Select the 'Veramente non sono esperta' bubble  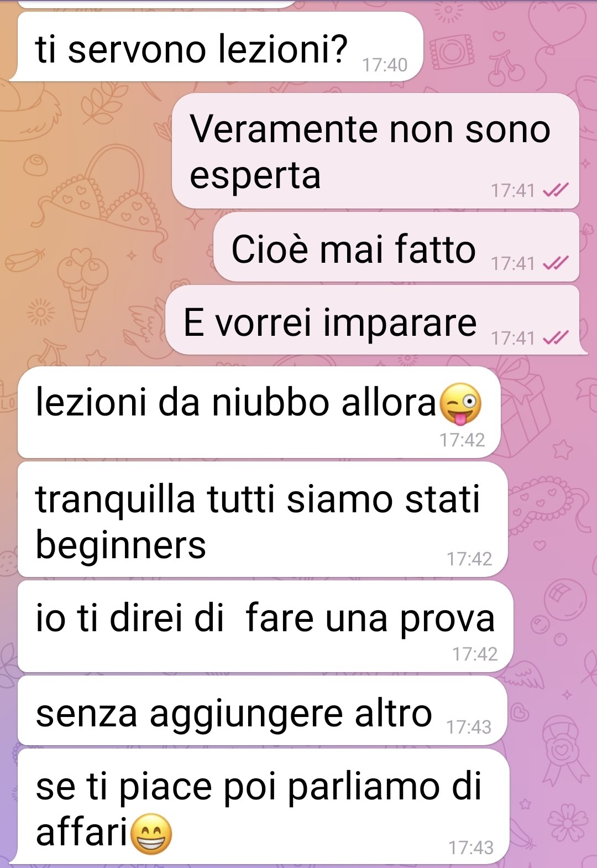click(376, 151)
